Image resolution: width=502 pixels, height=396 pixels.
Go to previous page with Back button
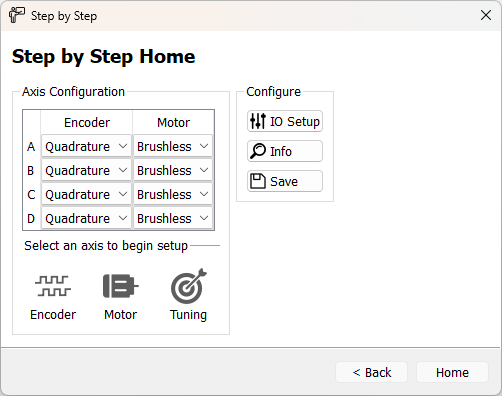pos(372,372)
